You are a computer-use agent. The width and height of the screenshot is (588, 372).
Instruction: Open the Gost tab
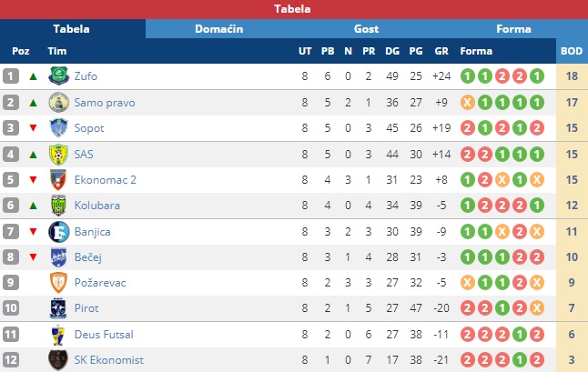click(366, 29)
